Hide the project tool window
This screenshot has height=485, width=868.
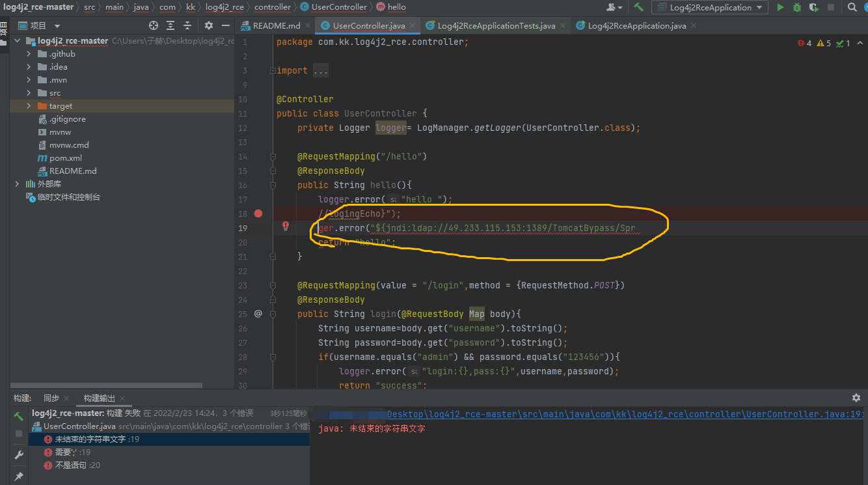226,25
